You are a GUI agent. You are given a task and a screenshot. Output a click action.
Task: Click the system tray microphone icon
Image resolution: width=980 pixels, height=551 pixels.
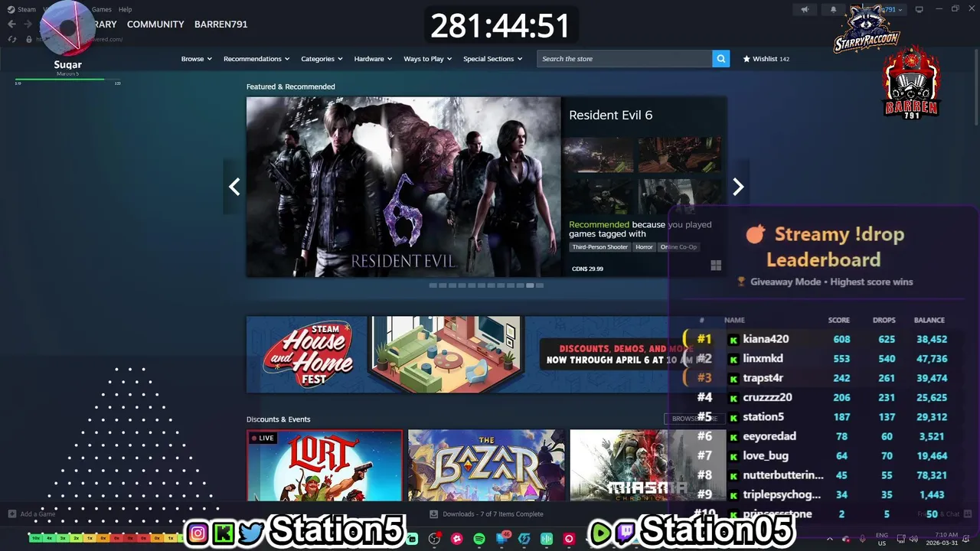point(862,539)
